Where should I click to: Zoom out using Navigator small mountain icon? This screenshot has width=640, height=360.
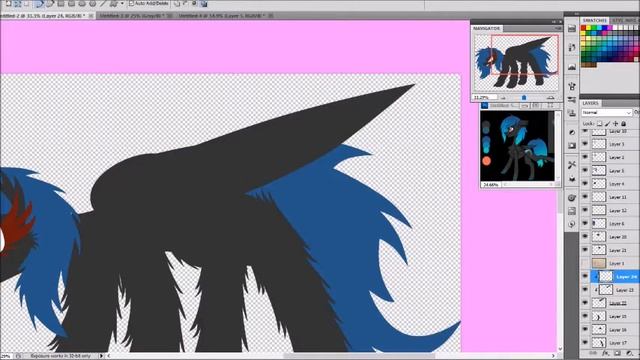[503, 98]
